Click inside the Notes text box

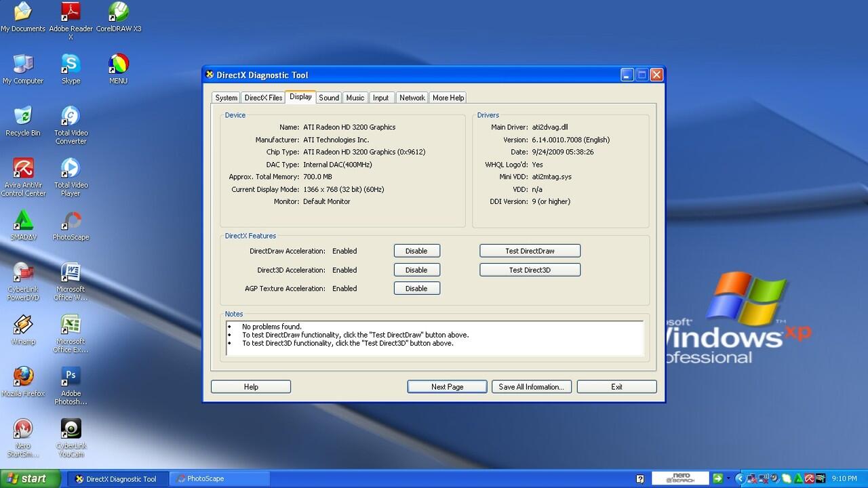tap(435, 338)
